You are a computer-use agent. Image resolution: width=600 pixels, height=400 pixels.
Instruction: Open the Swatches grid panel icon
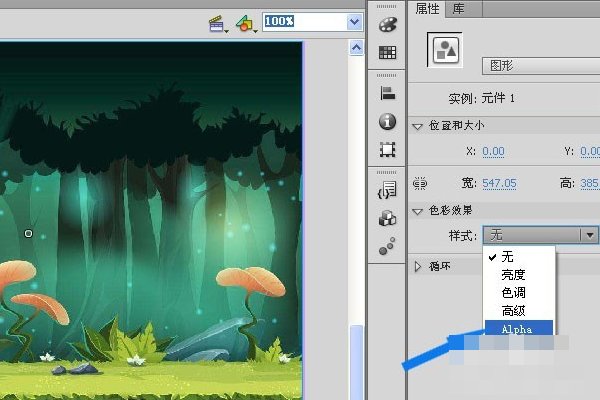pyautogui.click(x=387, y=52)
